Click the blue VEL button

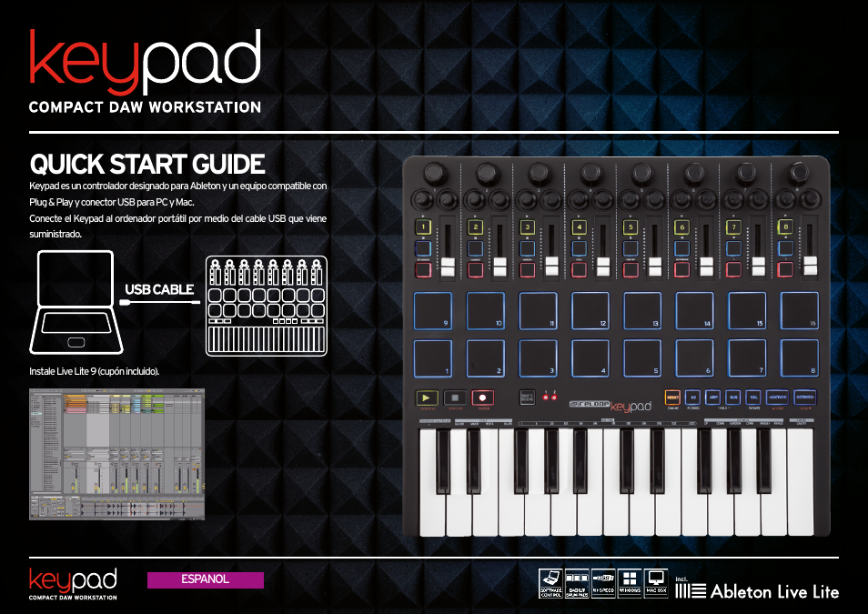(x=753, y=398)
